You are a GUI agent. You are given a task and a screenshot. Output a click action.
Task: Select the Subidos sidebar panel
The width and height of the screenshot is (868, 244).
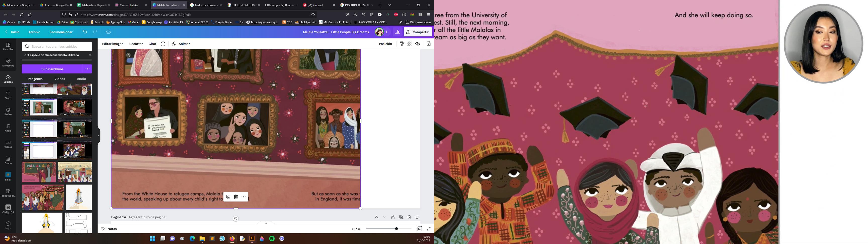click(x=8, y=79)
